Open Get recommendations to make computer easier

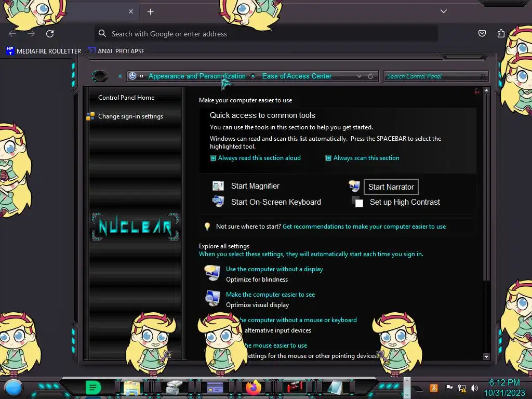click(x=364, y=227)
